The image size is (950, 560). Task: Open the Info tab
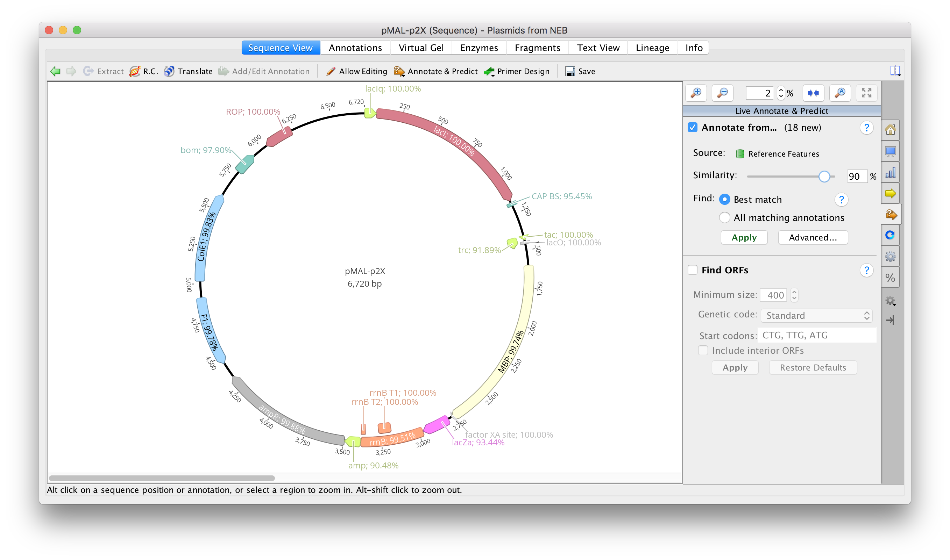tap(693, 48)
